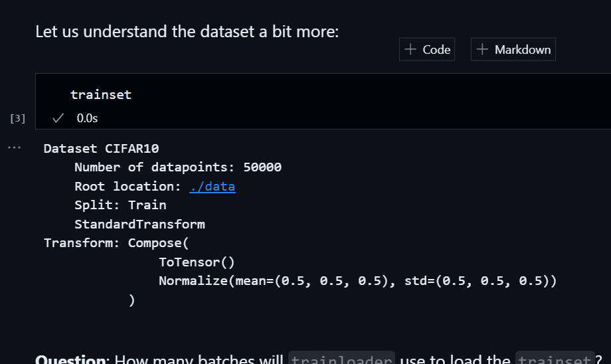The width and height of the screenshot is (611, 364).
Task: Click the Split: Train output line
Action: (x=120, y=205)
